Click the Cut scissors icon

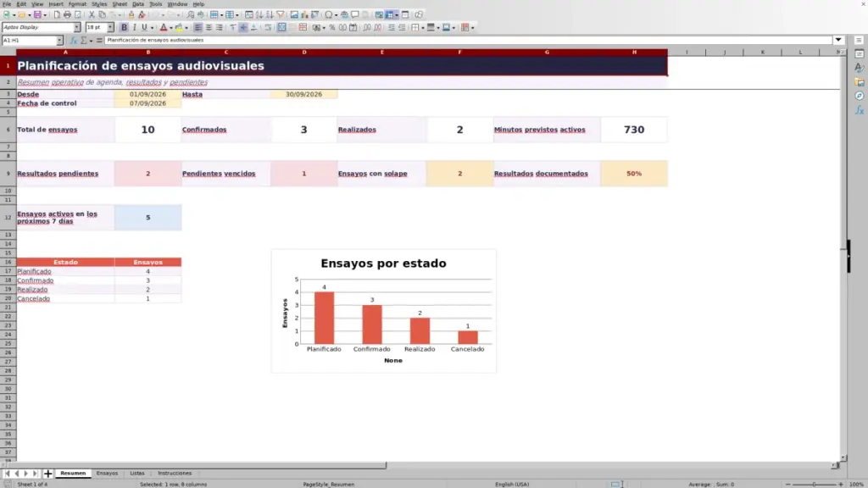(x=92, y=15)
